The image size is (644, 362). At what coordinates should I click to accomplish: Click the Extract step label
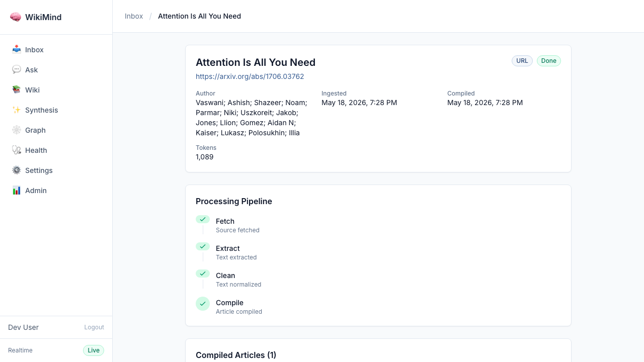click(227, 248)
